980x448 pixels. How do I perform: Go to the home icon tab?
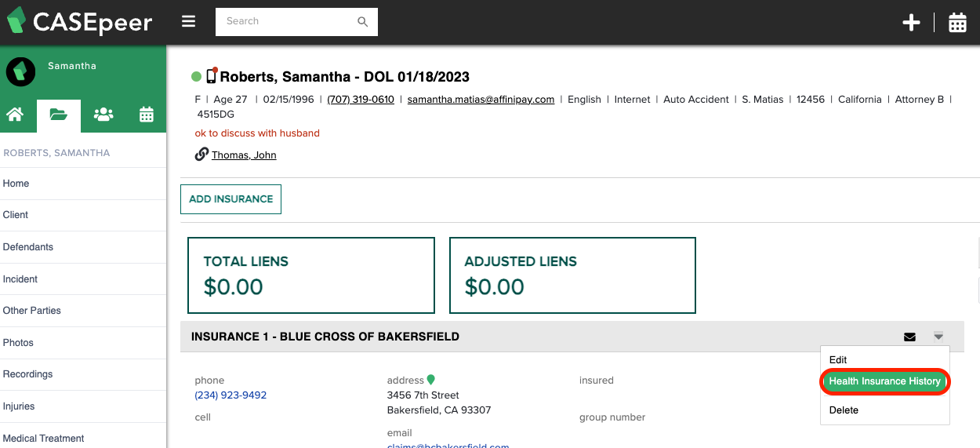[x=14, y=115]
